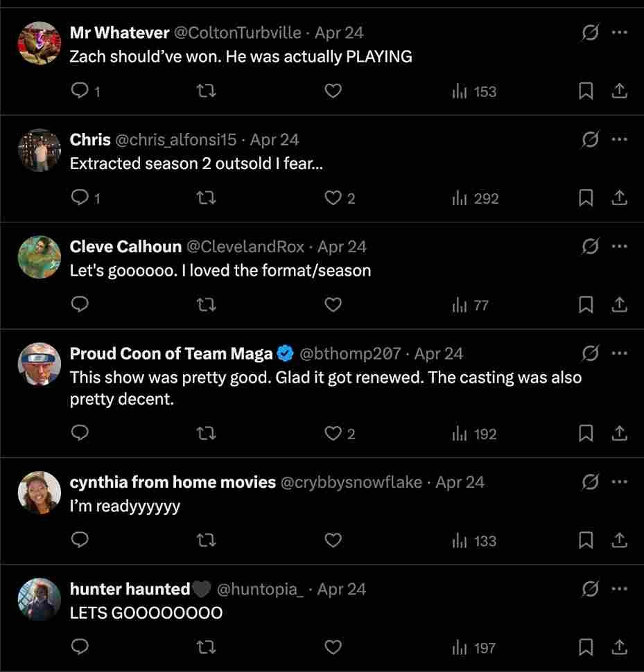The height and width of the screenshot is (672, 644).
Task: Open the more options menu on hunter haunted's tweet
Action: (619, 588)
